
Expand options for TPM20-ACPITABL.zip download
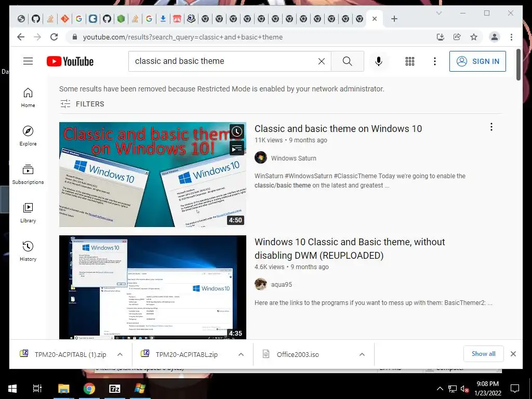click(x=241, y=354)
